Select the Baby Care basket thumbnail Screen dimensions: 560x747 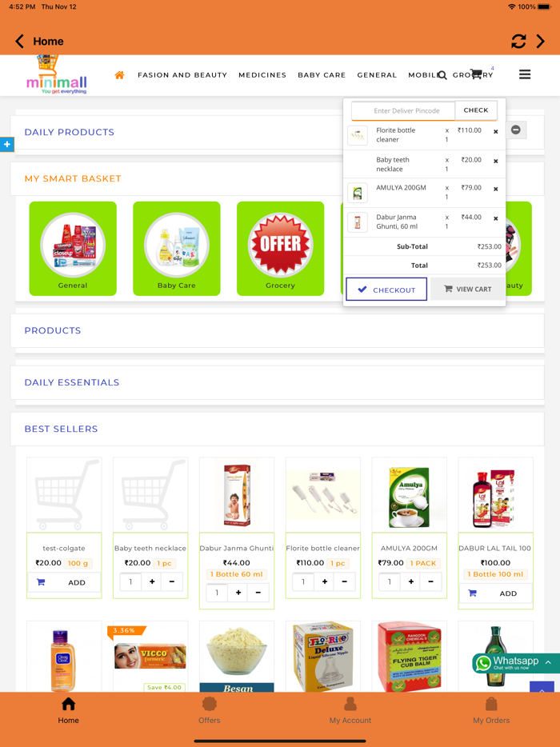176,248
